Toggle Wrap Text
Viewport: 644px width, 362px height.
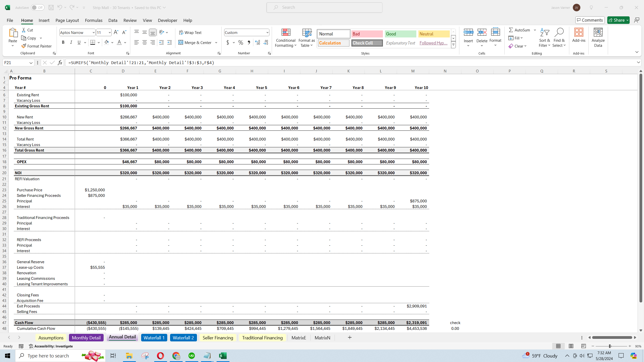point(190,32)
